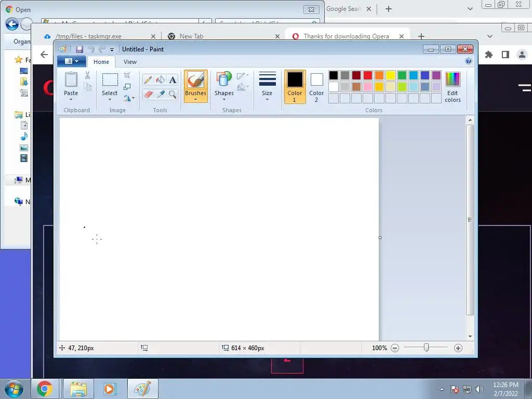Pick the Color picker eyedropper tool

pos(160,94)
